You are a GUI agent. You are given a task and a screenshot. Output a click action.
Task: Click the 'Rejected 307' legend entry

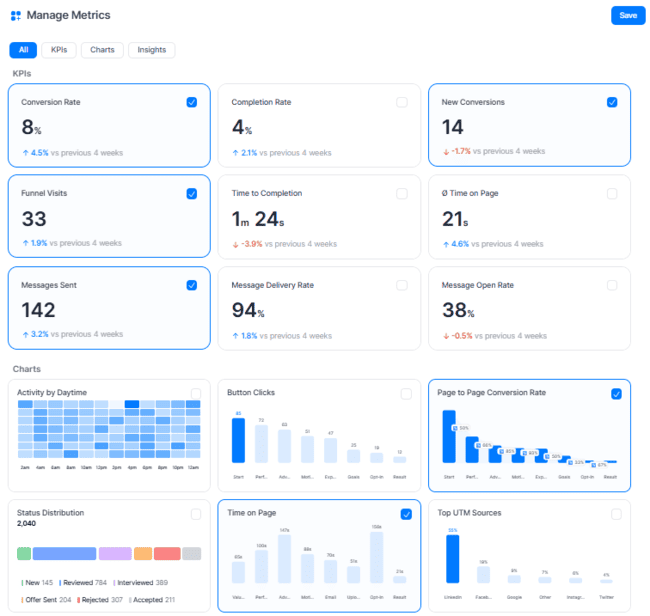(x=100, y=600)
